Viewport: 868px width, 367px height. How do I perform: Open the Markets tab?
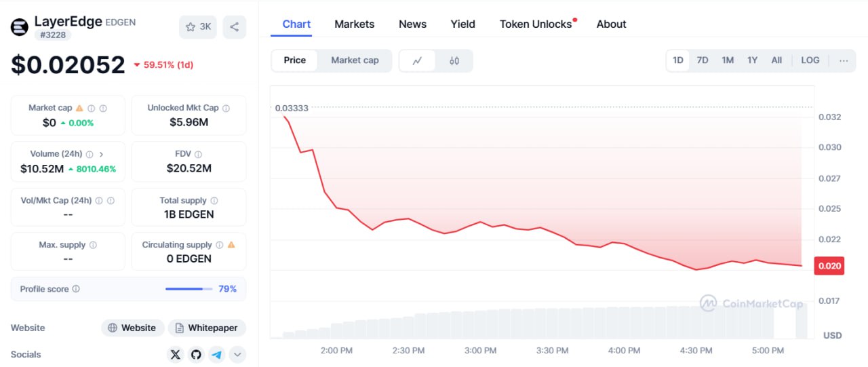(x=355, y=24)
